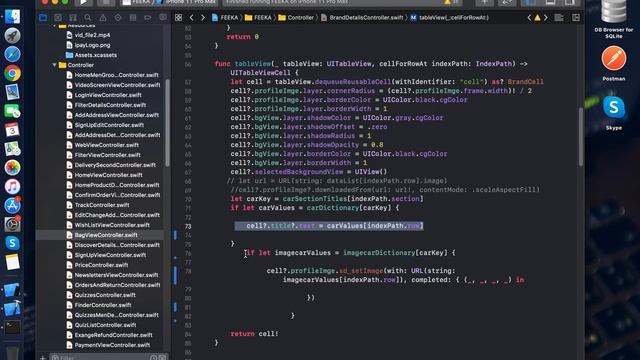Open the Breakpoint navigator

coord(148,18)
